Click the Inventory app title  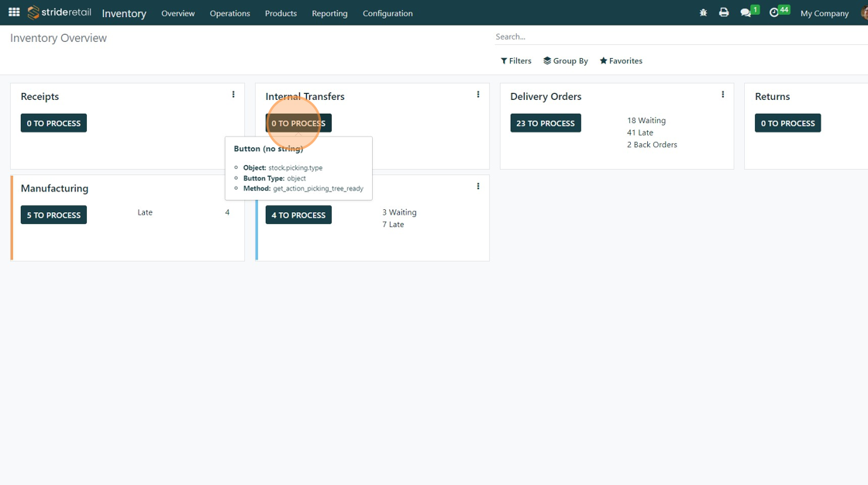click(x=124, y=13)
